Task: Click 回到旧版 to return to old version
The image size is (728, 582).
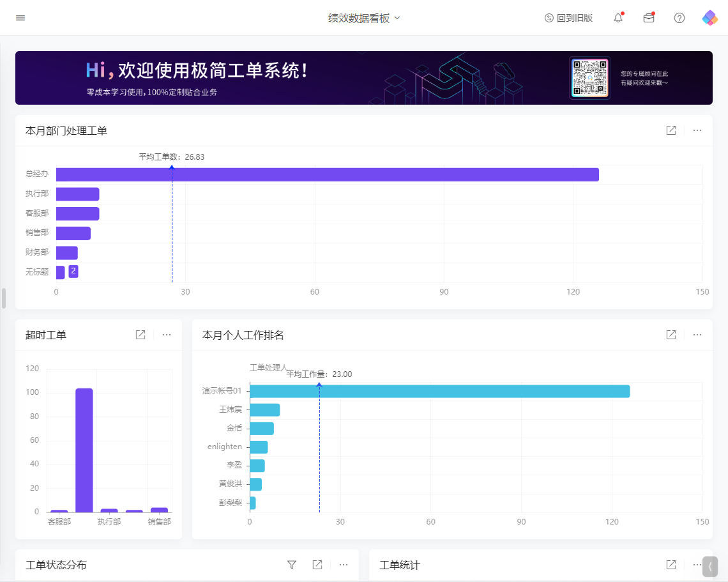Action: [x=568, y=18]
